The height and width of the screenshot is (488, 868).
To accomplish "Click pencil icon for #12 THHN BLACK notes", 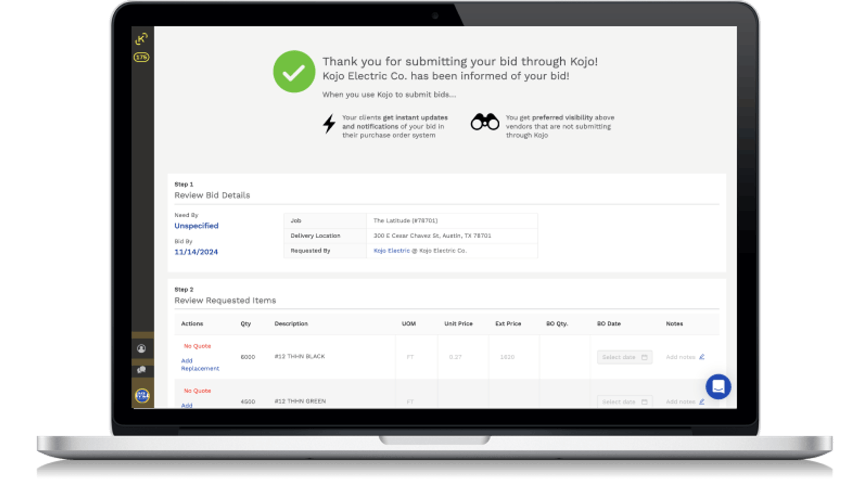I will pos(702,357).
